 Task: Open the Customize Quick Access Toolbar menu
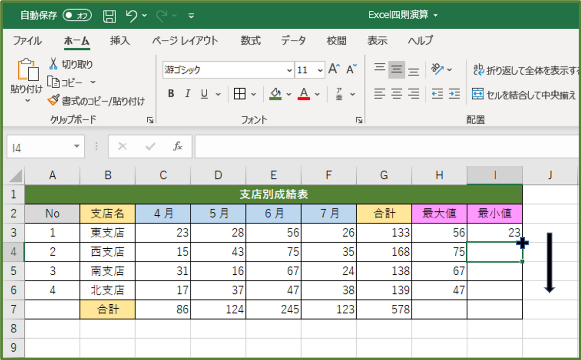click(x=191, y=16)
